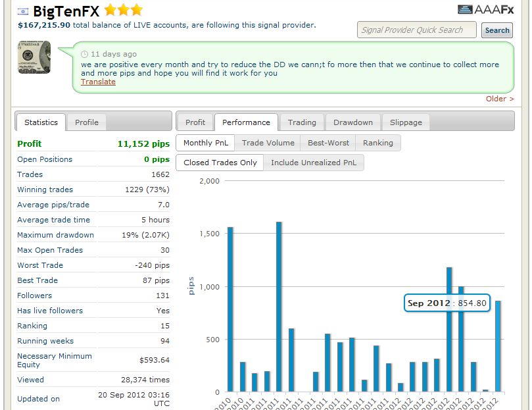The height and width of the screenshot is (410, 532).
Task: Click the Sep 2012 : 854.80 tooltip
Action: pyautogui.click(x=447, y=303)
